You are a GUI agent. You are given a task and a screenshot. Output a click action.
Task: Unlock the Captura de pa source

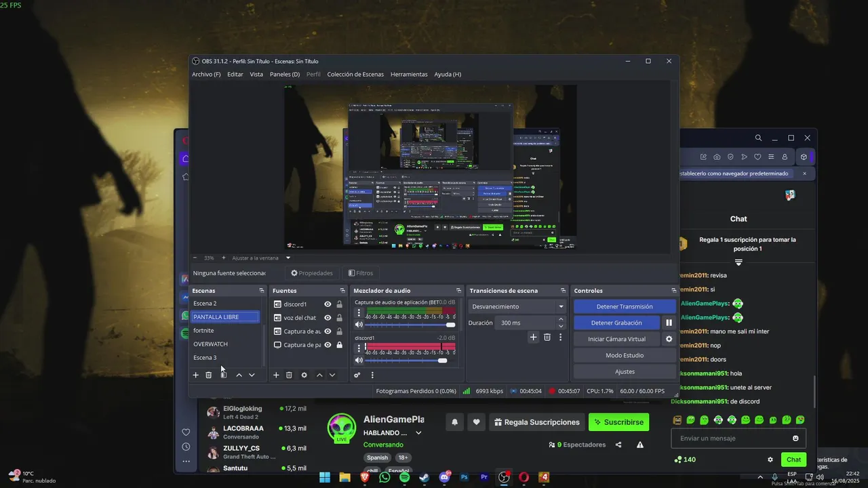[x=339, y=345]
